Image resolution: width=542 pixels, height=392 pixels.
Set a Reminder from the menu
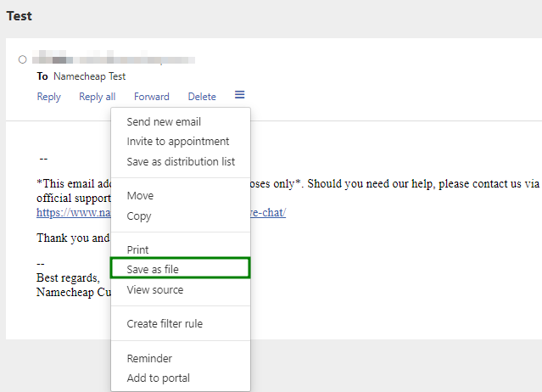pyautogui.click(x=149, y=358)
